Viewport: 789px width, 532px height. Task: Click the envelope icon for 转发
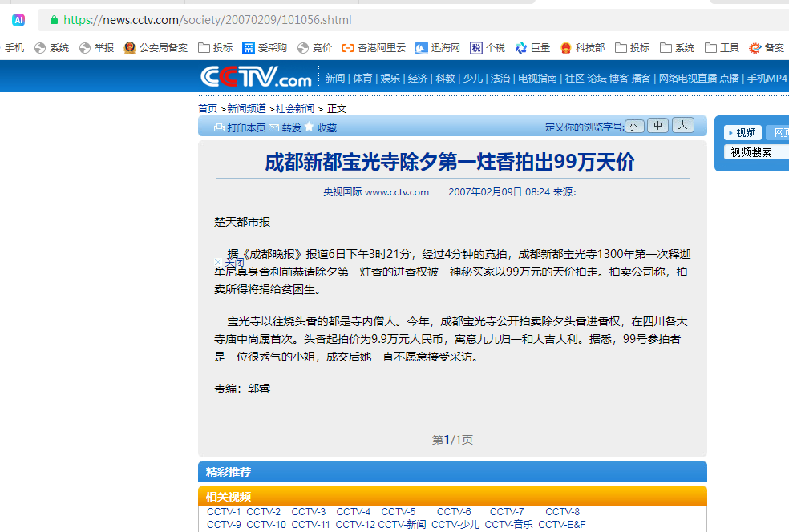point(274,127)
